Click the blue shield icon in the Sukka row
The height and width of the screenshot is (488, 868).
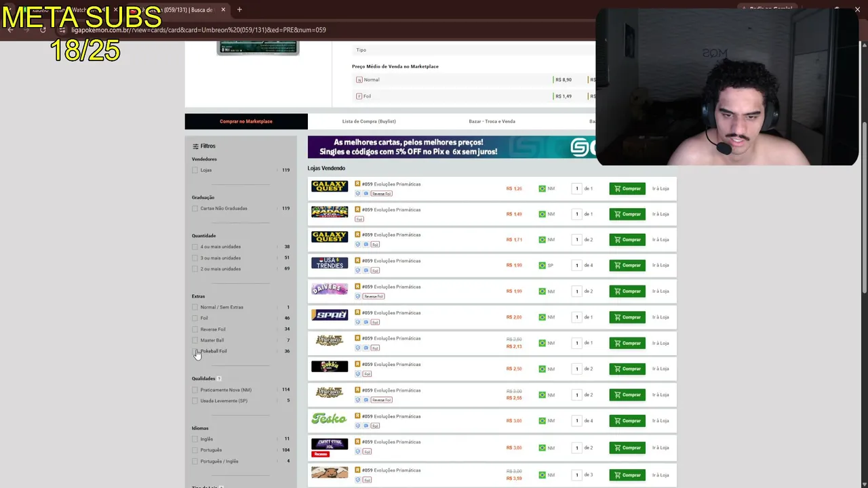click(x=358, y=374)
